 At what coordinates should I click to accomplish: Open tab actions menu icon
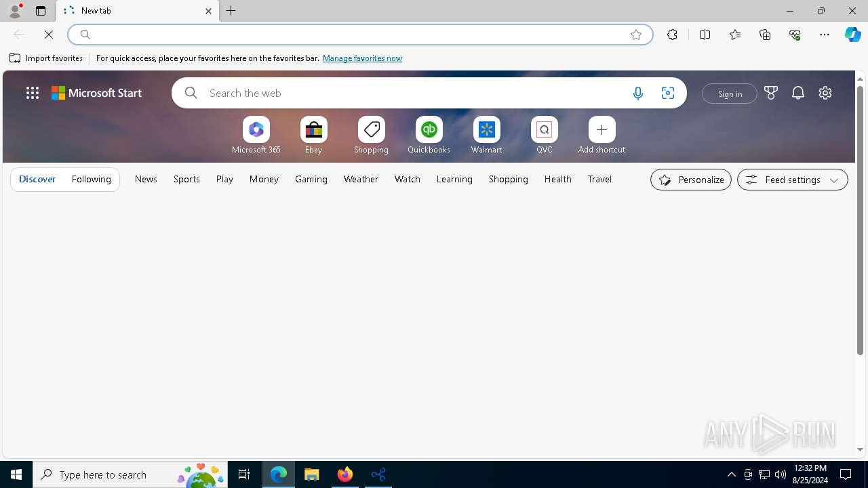point(41,11)
